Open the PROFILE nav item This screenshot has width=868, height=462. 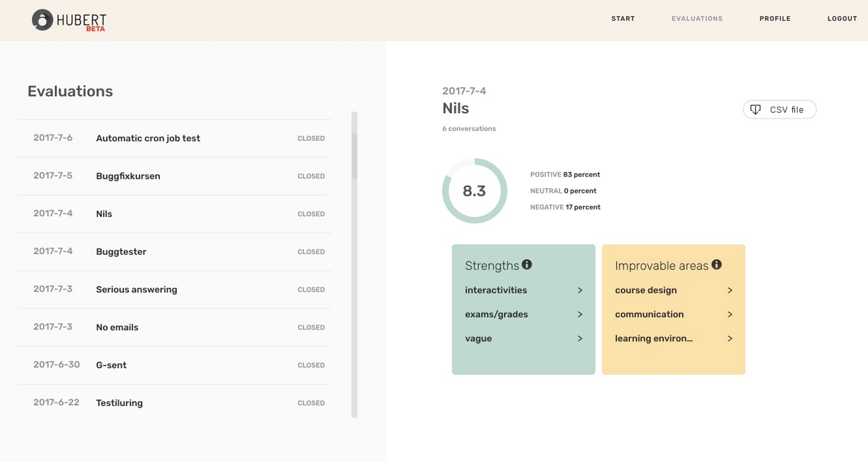(x=775, y=18)
